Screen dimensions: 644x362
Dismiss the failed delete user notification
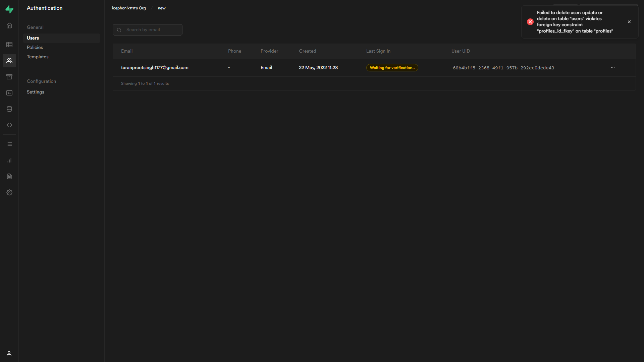pos(629,22)
